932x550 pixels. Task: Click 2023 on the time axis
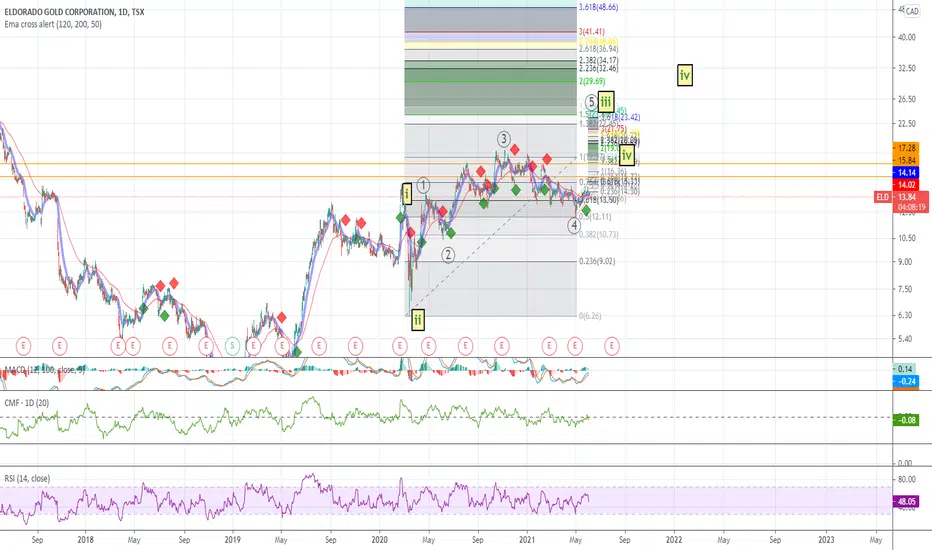[826, 540]
